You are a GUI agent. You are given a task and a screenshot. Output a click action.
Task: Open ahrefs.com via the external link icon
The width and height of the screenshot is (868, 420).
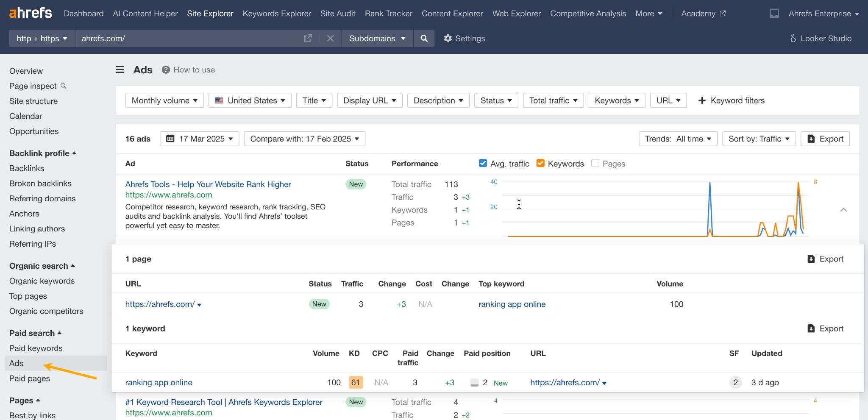point(308,38)
